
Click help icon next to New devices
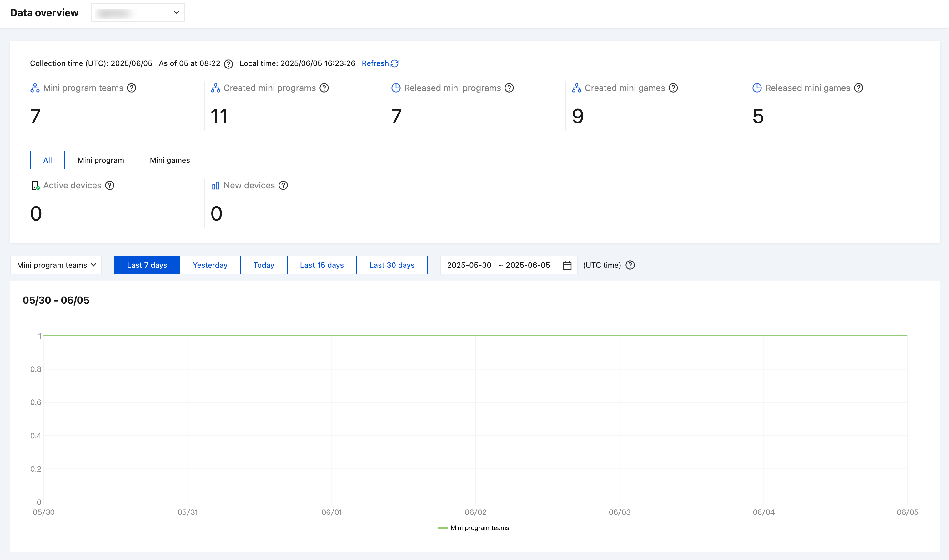[x=283, y=185]
